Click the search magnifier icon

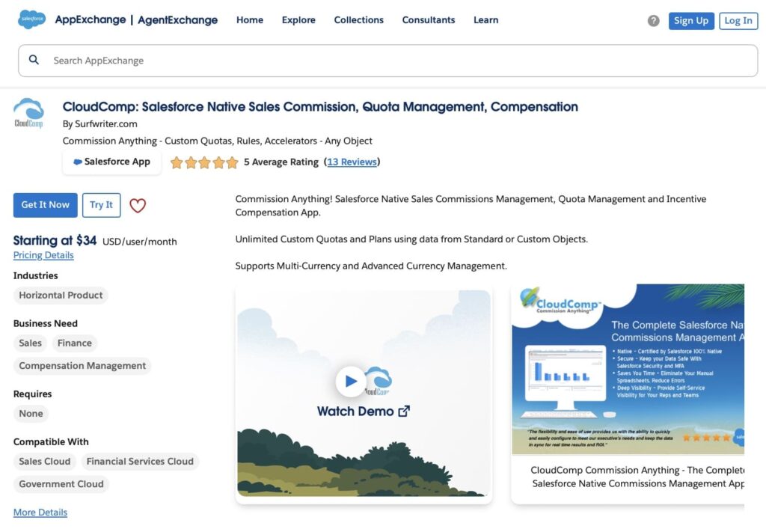click(x=34, y=60)
